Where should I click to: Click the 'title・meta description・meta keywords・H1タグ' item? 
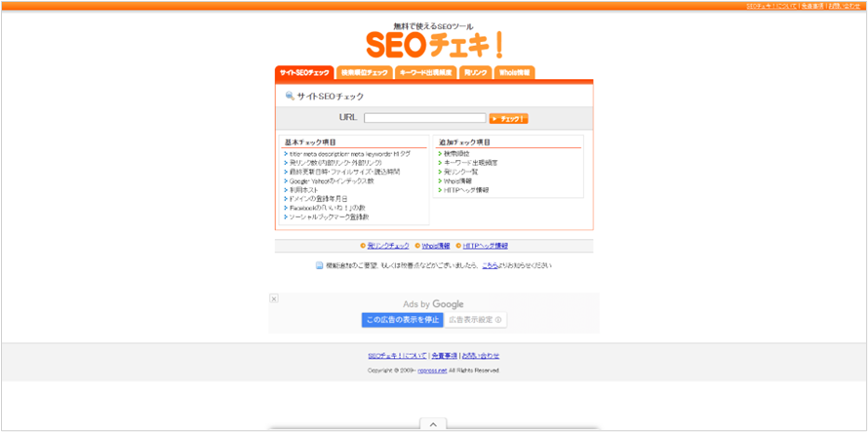[350, 154]
